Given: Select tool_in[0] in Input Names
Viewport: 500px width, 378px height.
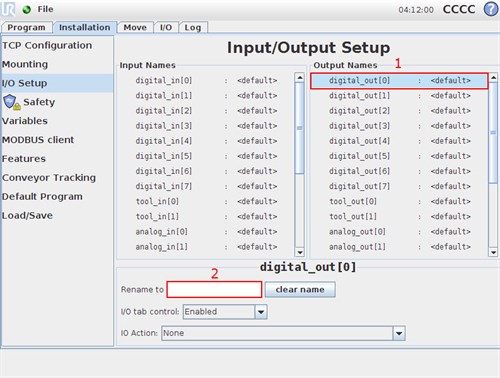Looking at the screenshot, I should click(206, 201).
